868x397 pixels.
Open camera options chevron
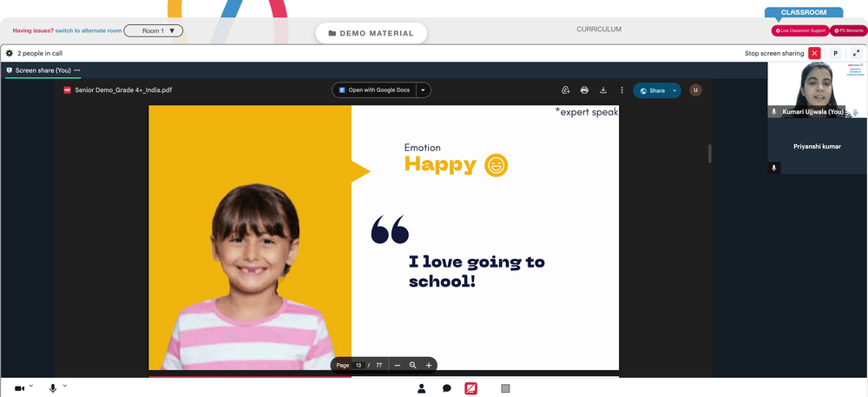[31, 386]
